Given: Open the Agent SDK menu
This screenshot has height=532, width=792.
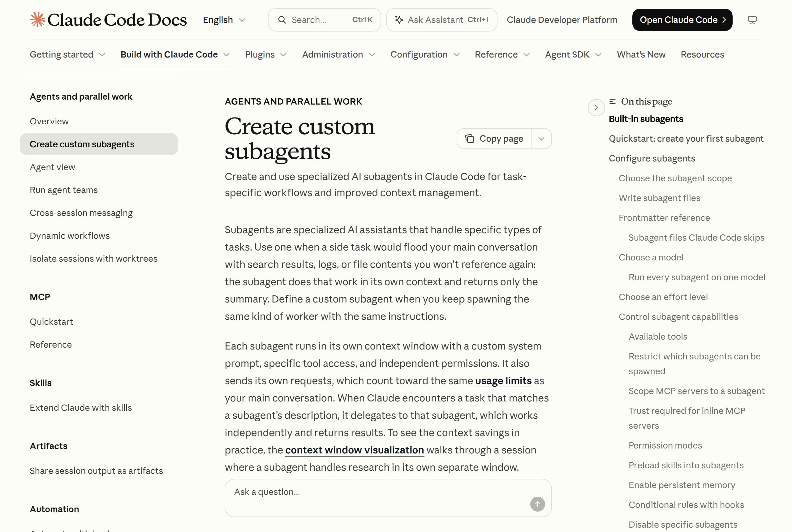Looking at the screenshot, I should point(573,54).
